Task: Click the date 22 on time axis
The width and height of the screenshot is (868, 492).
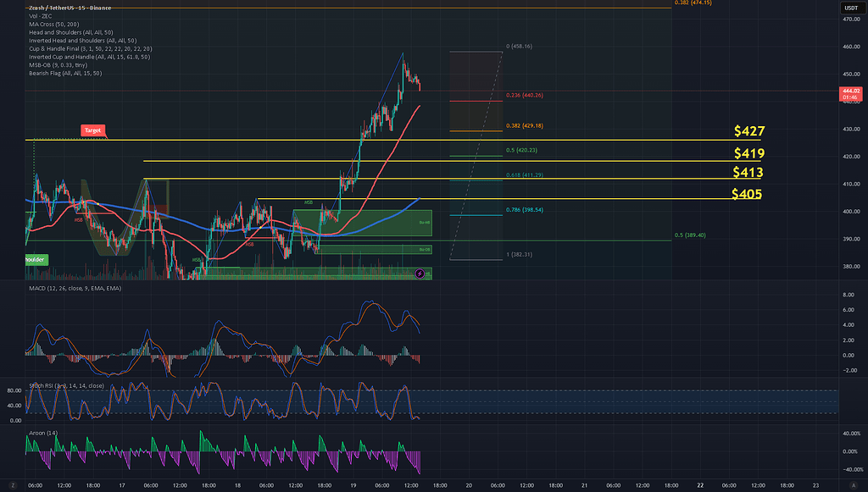Action: 700,485
